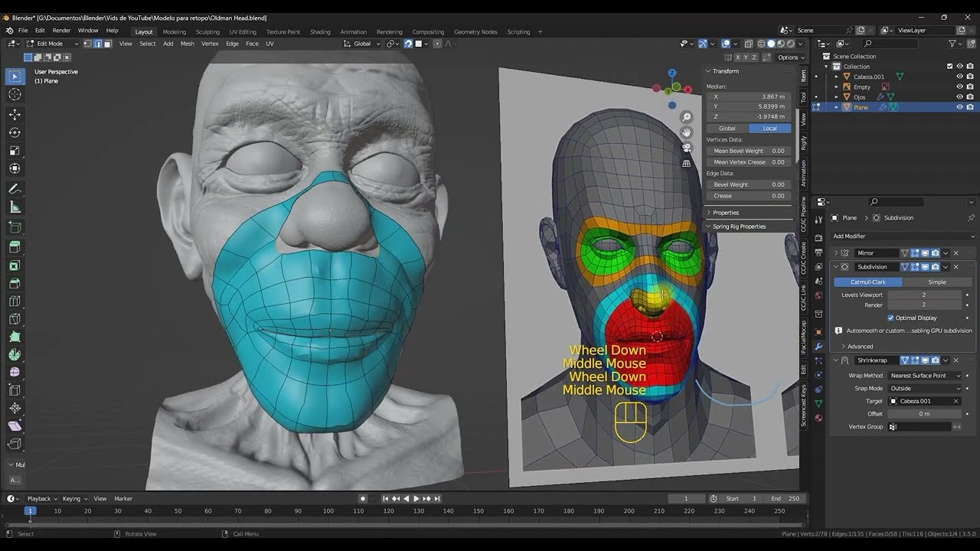Hide the Empty object via eye icon

959,86
